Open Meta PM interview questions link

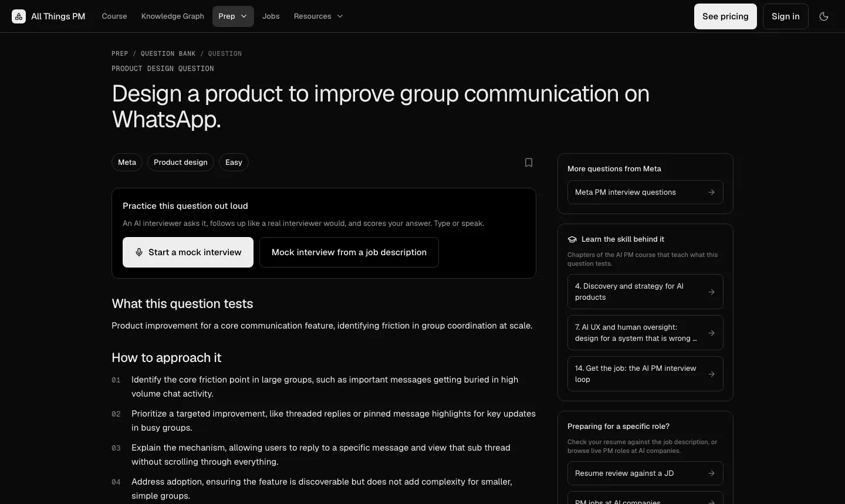pyautogui.click(x=645, y=192)
